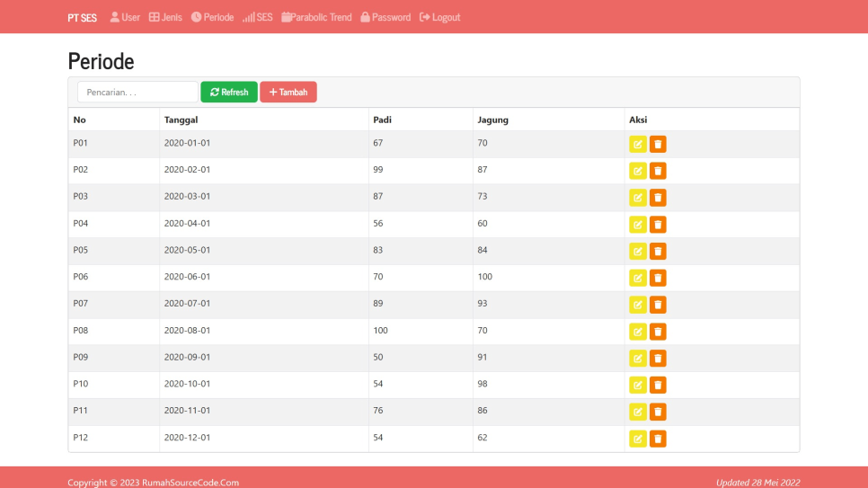Delete the P02 period entry
This screenshot has height=488, width=868.
click(658, 171)
